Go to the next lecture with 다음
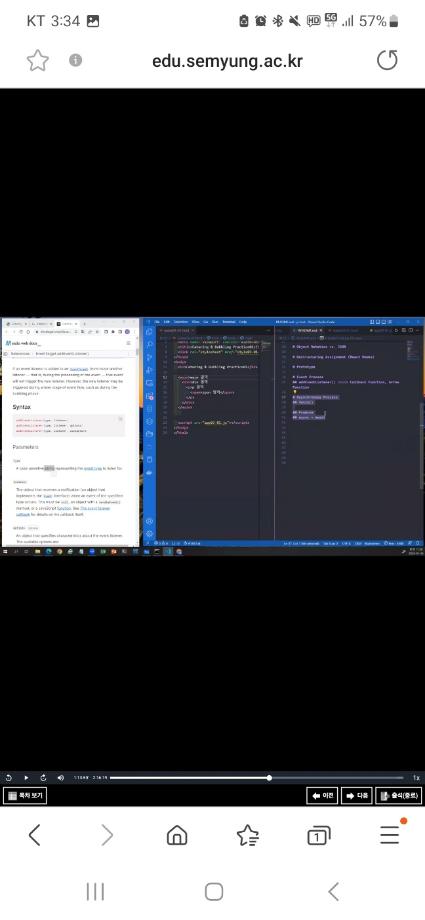Screen dimensions: 425x920 [356, 796]
